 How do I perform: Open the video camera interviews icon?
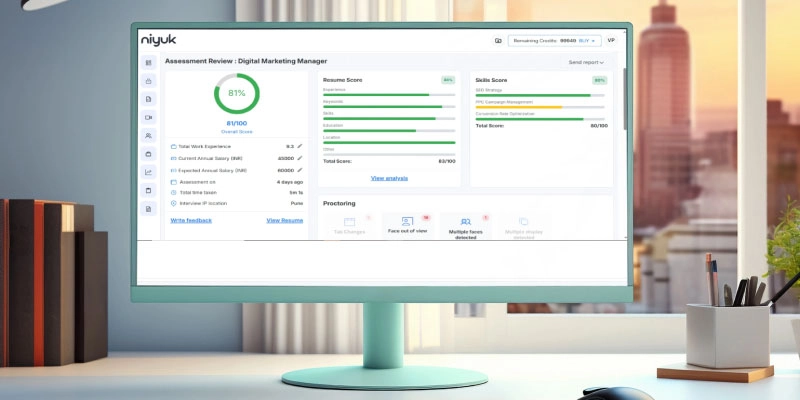(x=148, y=117)
